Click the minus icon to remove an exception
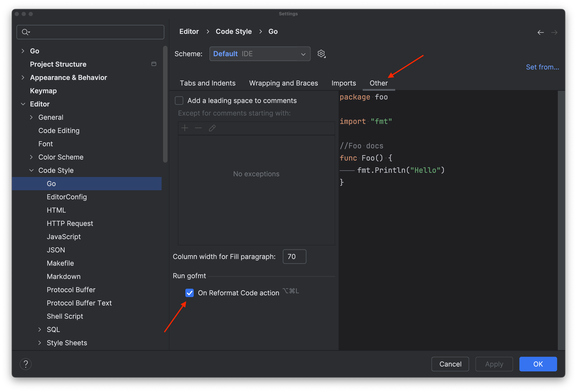 click(198, 128)
